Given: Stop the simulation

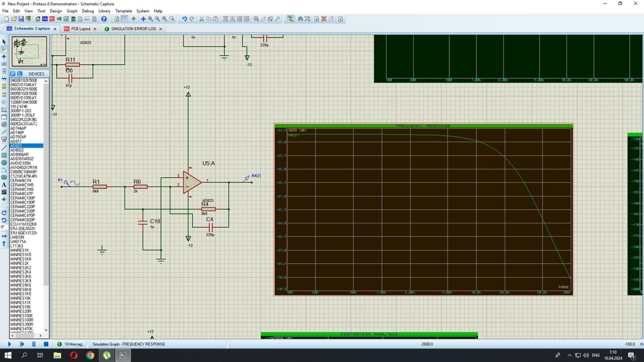Looking at the screenshot, I should coord(46,344).
